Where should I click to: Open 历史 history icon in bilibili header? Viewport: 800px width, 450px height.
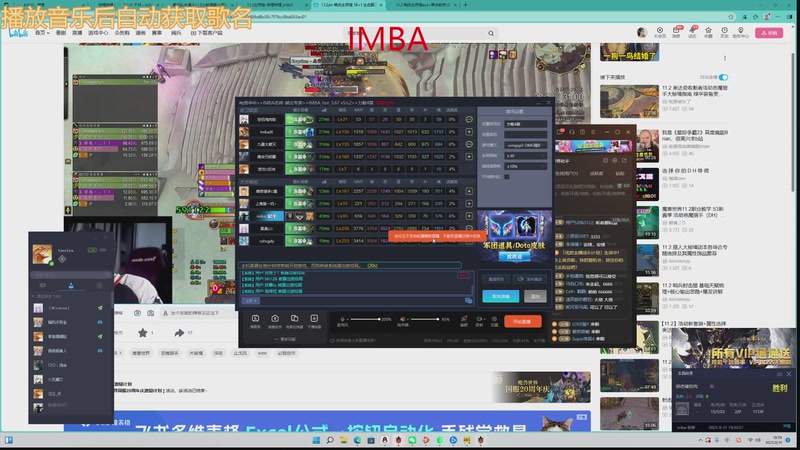(x=724, y=31)
